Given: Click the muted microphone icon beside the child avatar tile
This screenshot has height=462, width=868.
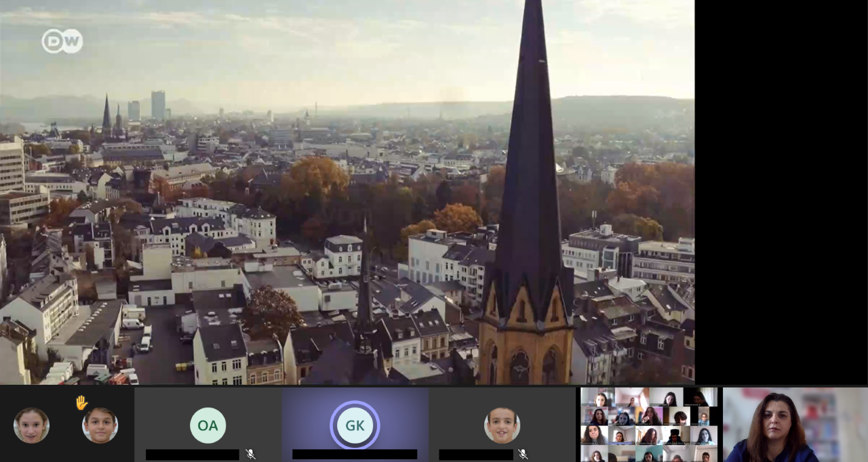Looking at the screenshot, I should 523,454.
